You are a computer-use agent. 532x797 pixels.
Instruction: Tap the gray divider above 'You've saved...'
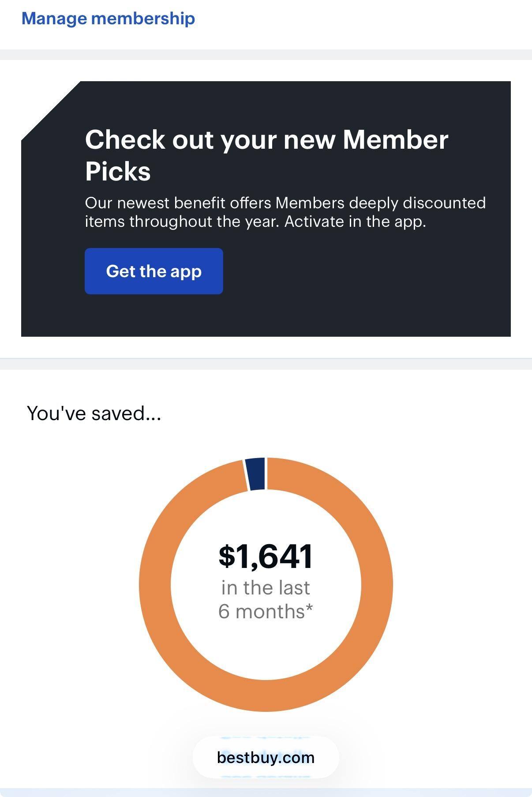tap(266, 364)
